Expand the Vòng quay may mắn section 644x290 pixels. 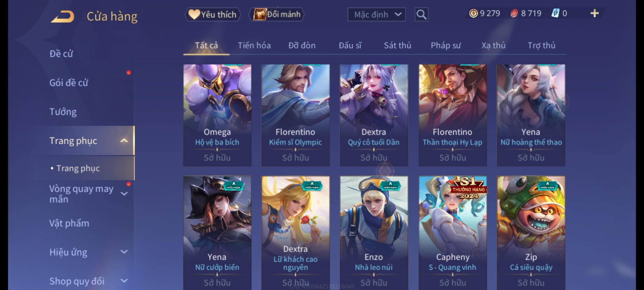click(124, 194)
